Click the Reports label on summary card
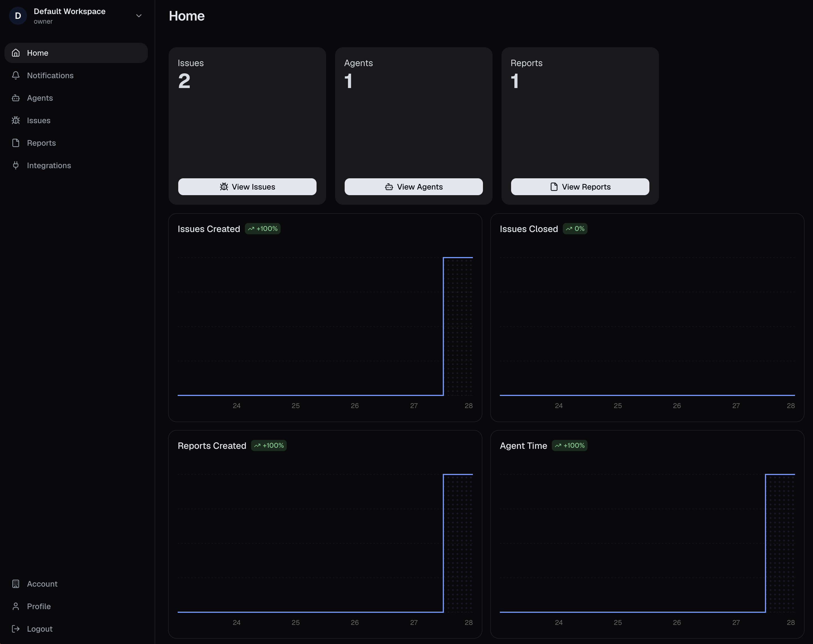Screen dimensions: 813x644 (527, 63)
